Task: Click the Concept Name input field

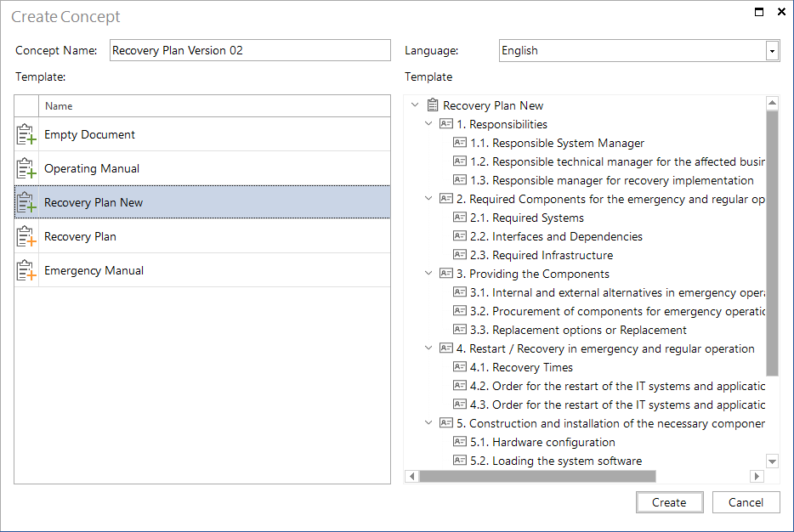Action: tap(250, 51)
